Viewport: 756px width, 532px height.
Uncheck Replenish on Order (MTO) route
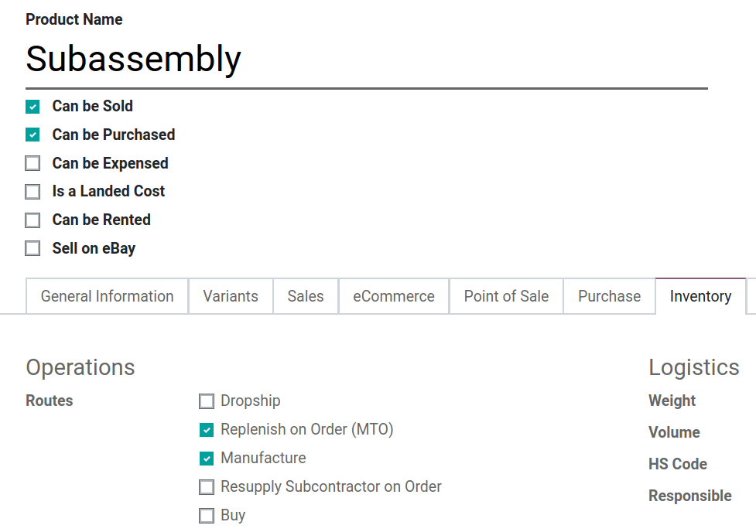click(x=207, y=430)
